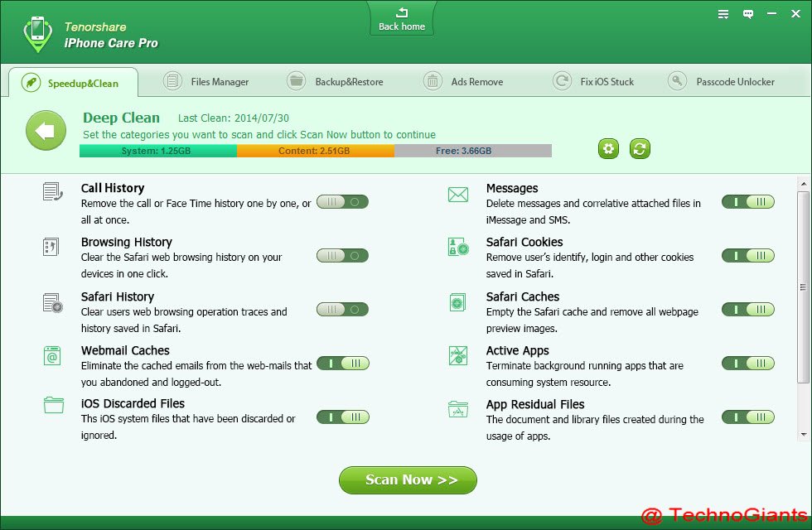Click the Browsing History icon
The image size is (812, 530).
point(51,247)
